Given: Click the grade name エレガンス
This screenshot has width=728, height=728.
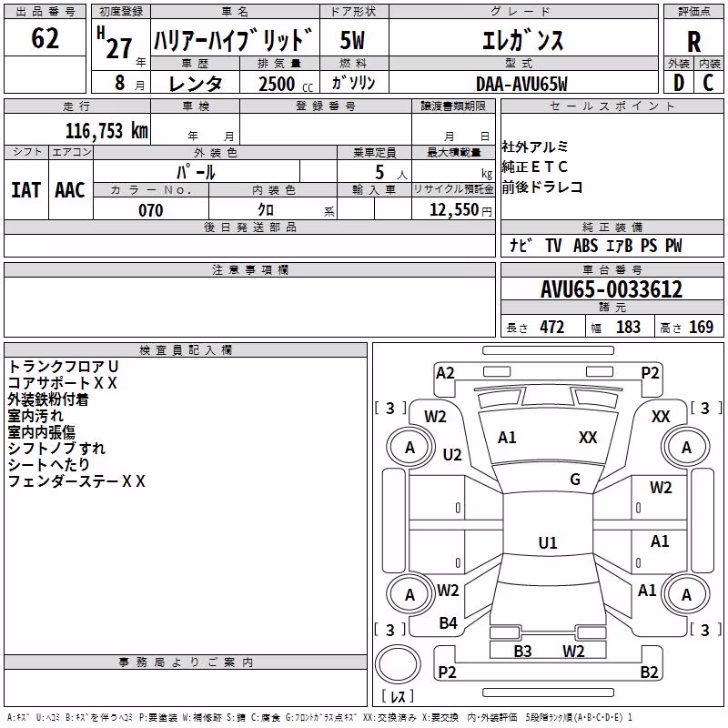Looking at the screenshot, I should 522,40.
